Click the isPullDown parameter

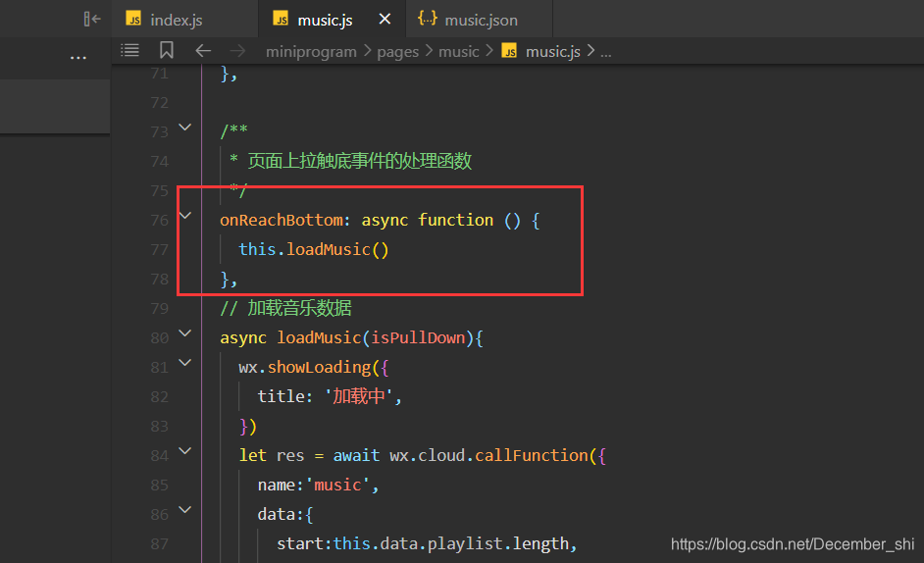coord(418,337)
